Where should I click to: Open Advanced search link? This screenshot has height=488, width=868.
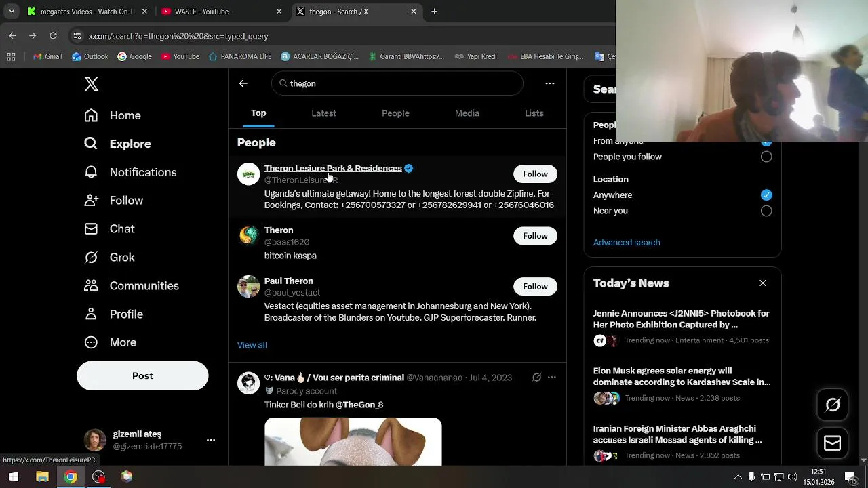point(627,243)
